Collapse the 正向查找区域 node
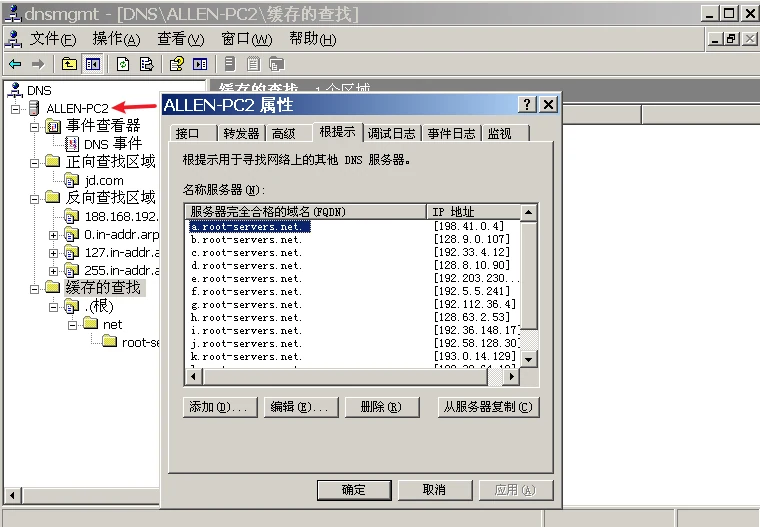This screenshot has height=527, width=760. (x=34, y=163)
